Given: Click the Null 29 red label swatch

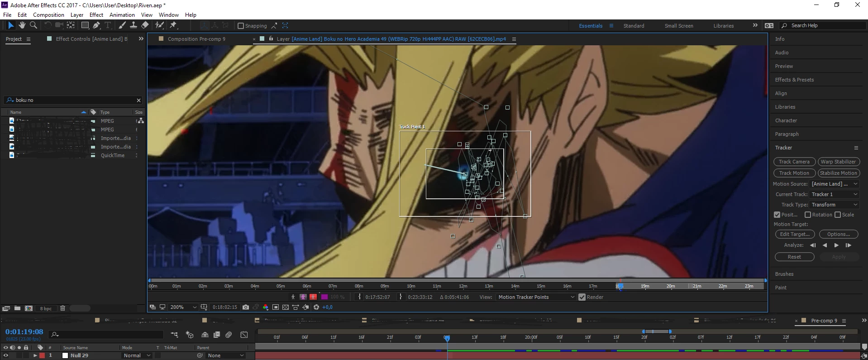Looking at the screenshot, I should pyautogui.click(x=42, y=355).
